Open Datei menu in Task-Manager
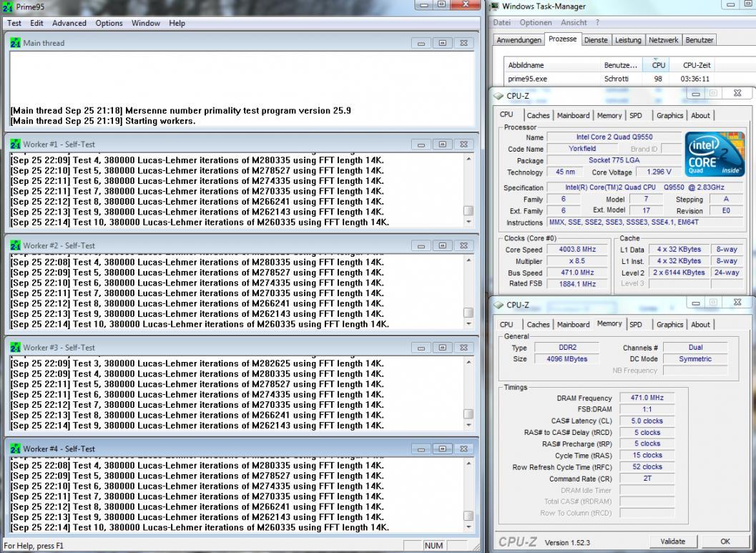The height and width of the screenshot is (553, 756). pyautogui.click(x=501, y=23)
